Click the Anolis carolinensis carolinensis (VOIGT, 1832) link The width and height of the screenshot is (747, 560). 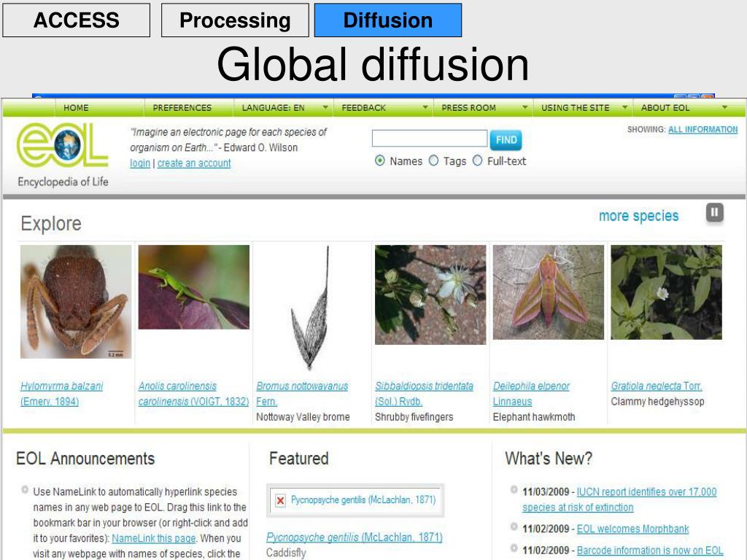[x=193, y=394]
